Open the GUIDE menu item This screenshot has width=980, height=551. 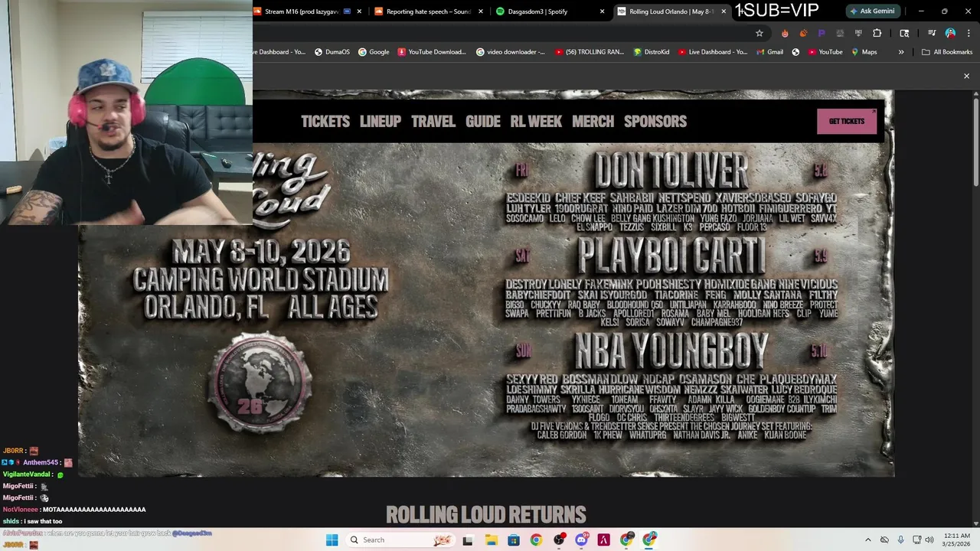pyautogui.click(x=483, y=121)
